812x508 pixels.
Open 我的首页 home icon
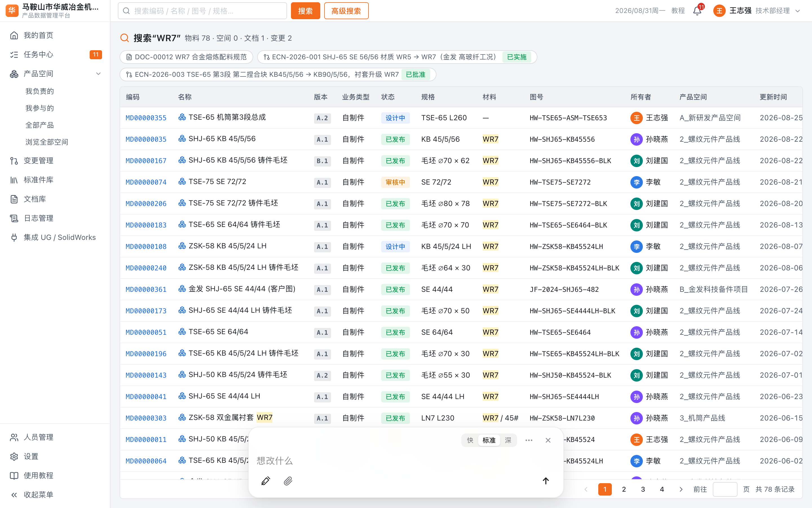14,35
